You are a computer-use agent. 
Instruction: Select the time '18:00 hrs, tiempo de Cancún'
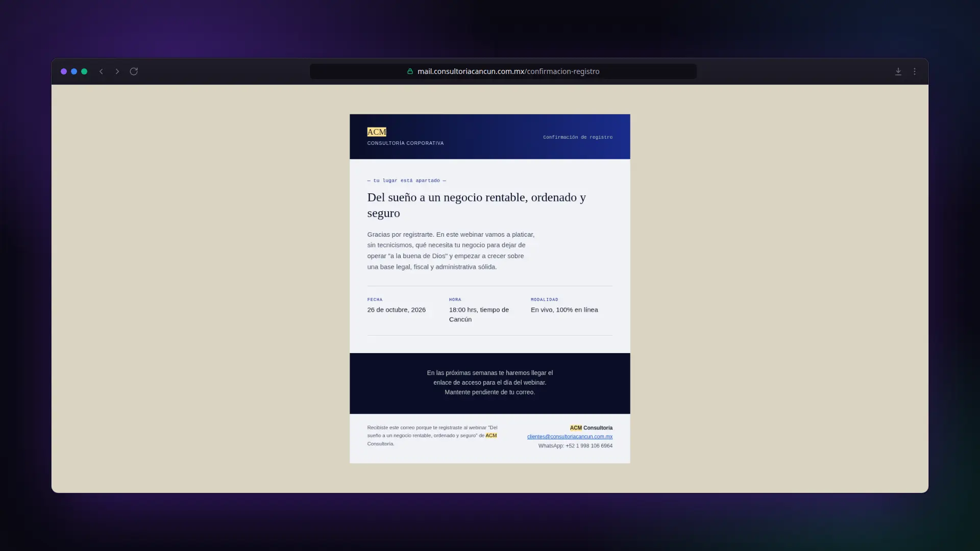coord(479,314)
